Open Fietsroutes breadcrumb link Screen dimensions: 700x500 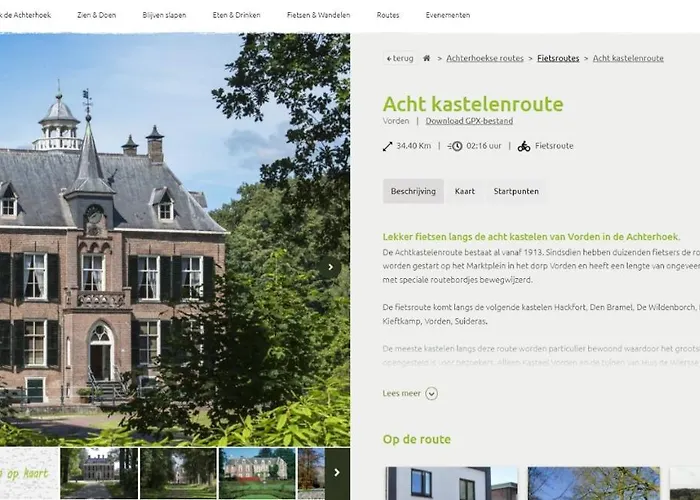click(x=558, y=58)
